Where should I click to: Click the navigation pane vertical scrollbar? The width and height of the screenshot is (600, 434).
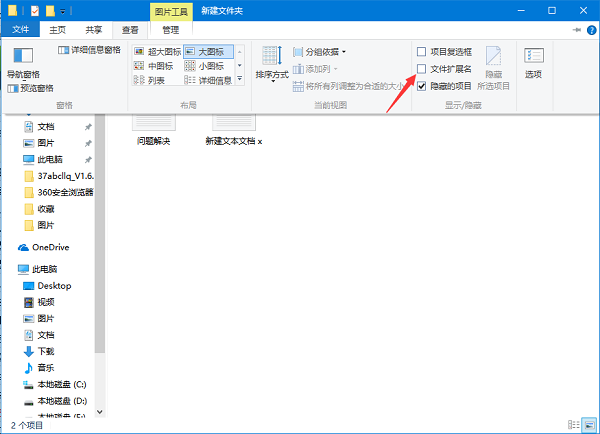pos(100,233)
